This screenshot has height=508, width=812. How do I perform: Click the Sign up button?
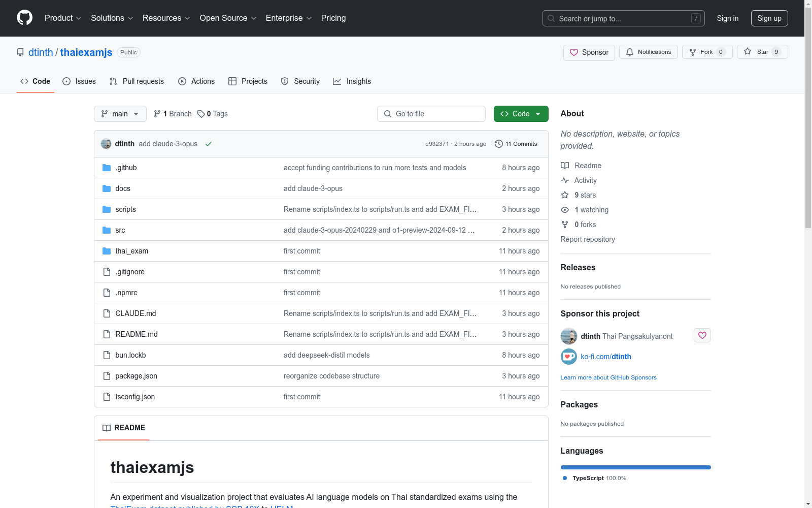pyautogui.click(x=769, y=18)
